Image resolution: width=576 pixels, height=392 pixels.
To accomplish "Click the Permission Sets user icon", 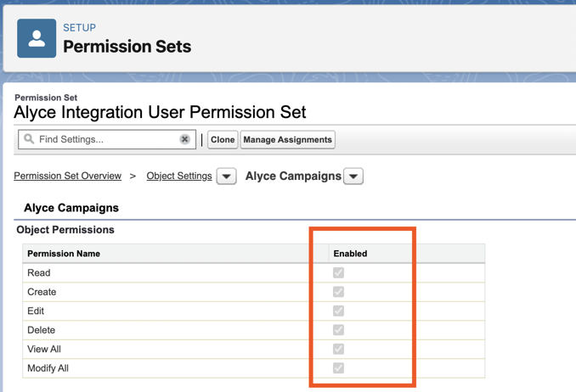I will click(37, 38).
